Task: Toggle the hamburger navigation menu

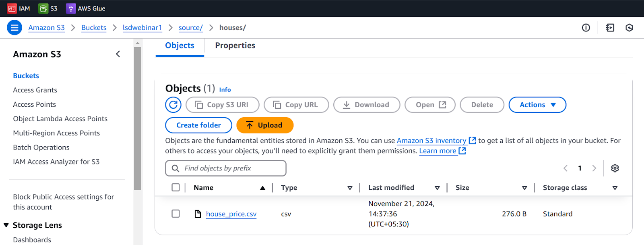Action: click(x=14, y=28)
